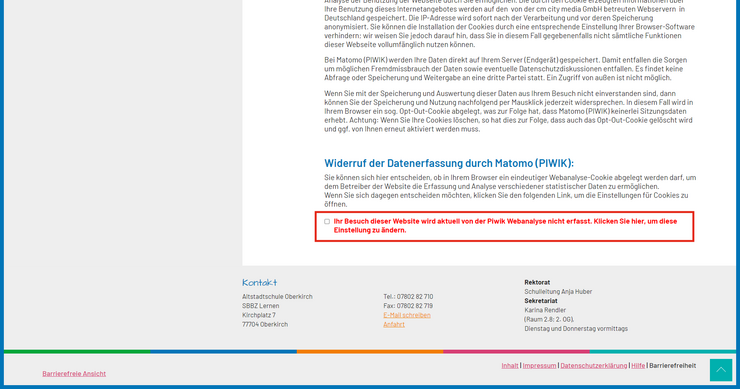Select the 'Fax: 07802 82 719' text
Image resolution: width=740 pixels, height=389 pixels.
(x=408, y=306)
